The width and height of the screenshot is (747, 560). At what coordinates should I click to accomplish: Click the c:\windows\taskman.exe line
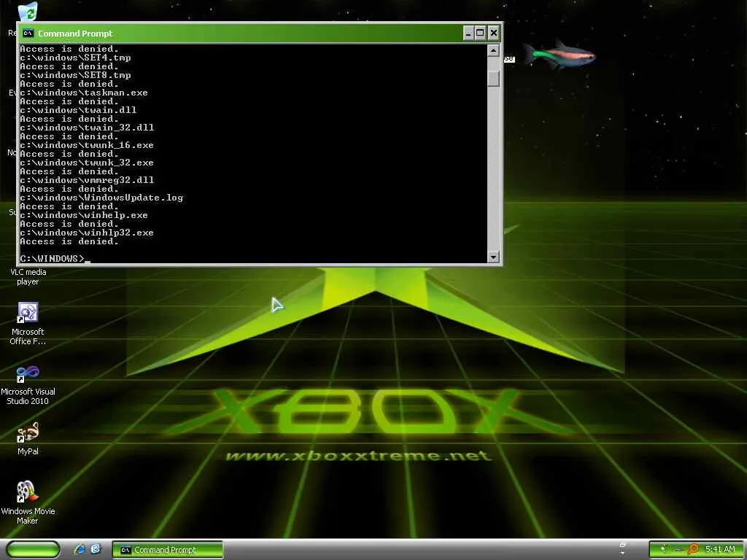(84, 93)
